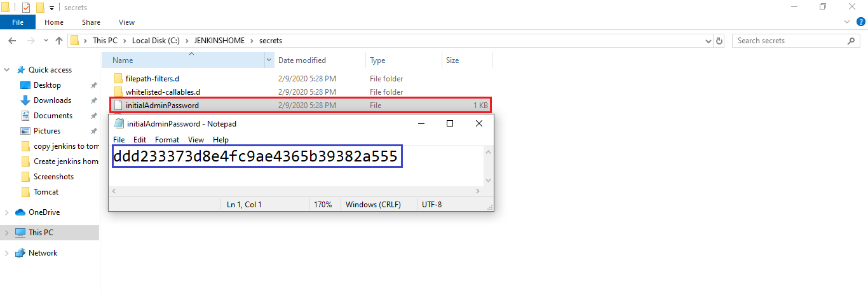This screenshot has height=295, width=868.
Task: Open the address bar history dropdown
Action: pos(709,41)
